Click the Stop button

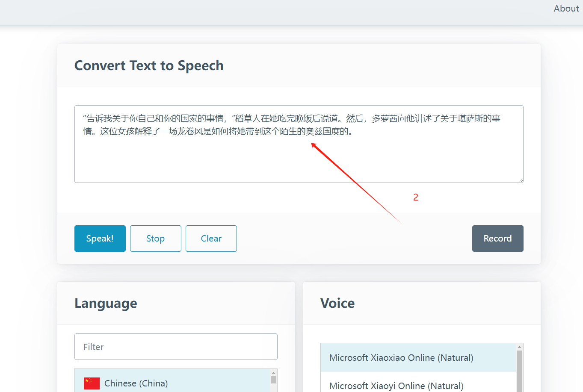tap(155, 238)
